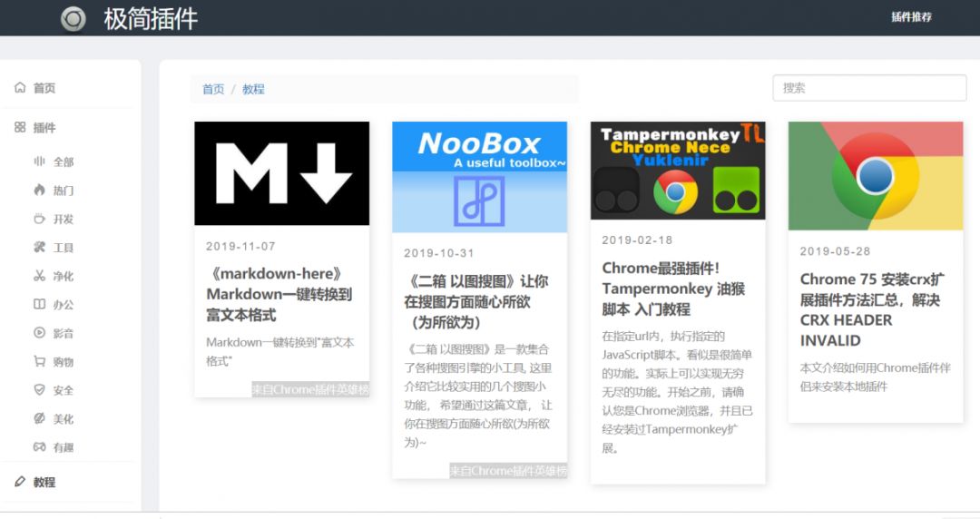The width and height of the screenshot is (980, 519).
Task: Click the date 2019-10-31
Action: (439, 253)
